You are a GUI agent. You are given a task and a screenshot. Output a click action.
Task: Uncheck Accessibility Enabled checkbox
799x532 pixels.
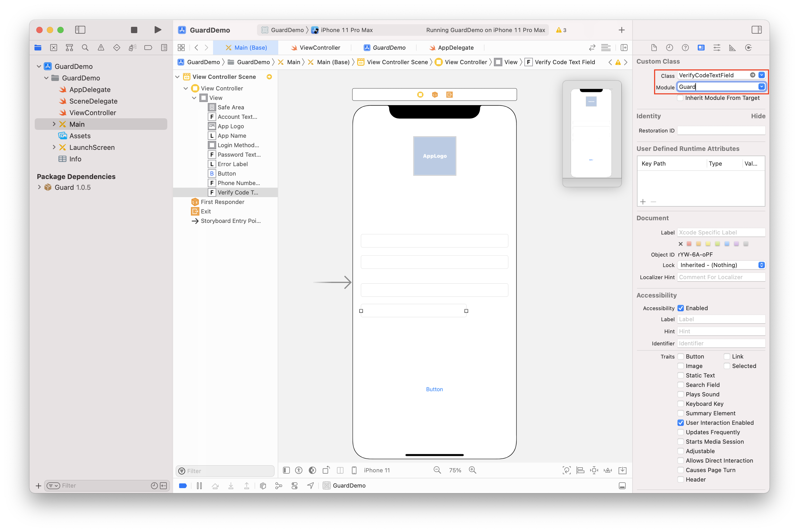click(x=680, y=308)
